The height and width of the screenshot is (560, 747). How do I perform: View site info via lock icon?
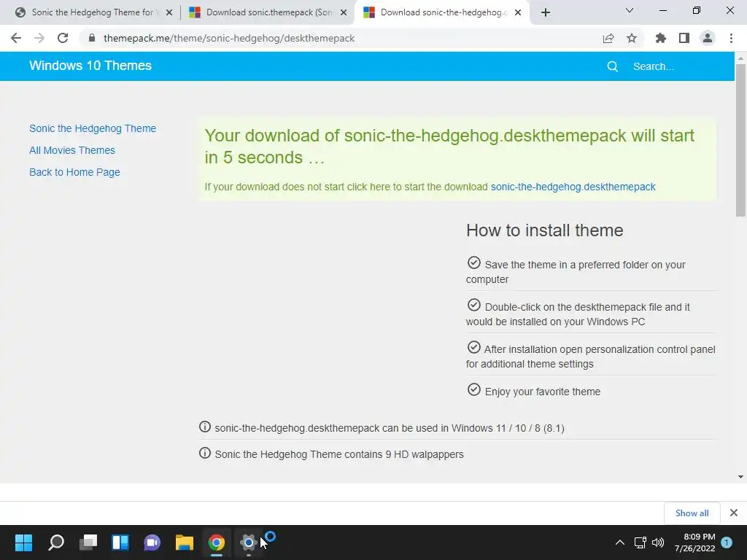[x=92, y=38]
